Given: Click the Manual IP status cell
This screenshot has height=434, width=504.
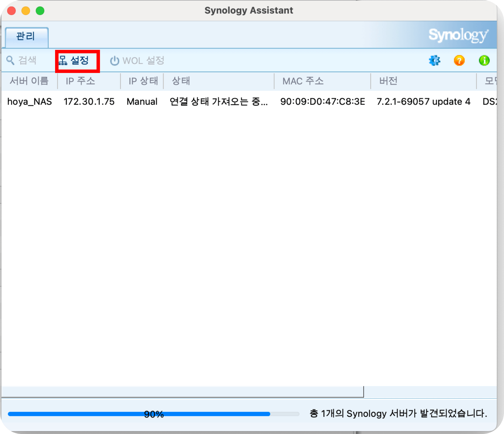Looking at the screenshot, I should (x=142, y=102).
